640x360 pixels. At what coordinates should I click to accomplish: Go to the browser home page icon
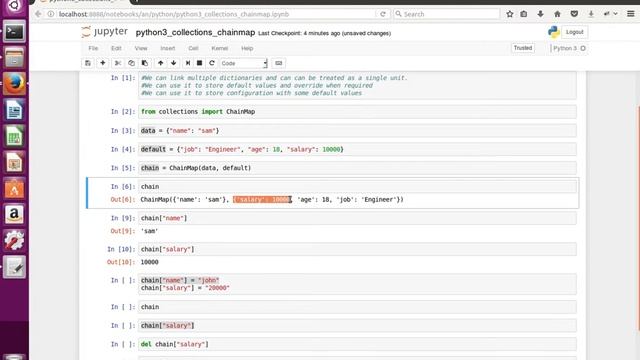pos(557,14)
